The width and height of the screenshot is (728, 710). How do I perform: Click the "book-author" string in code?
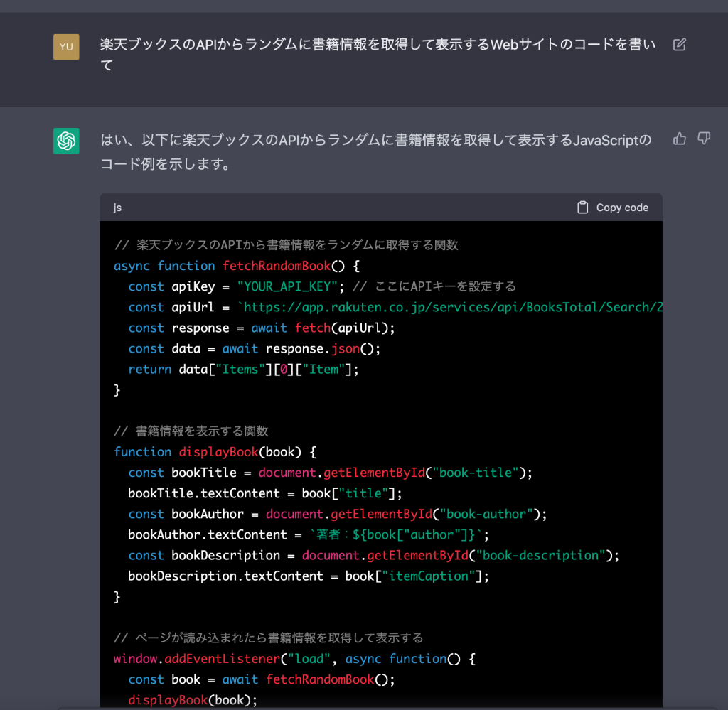(x=487, y=514)
